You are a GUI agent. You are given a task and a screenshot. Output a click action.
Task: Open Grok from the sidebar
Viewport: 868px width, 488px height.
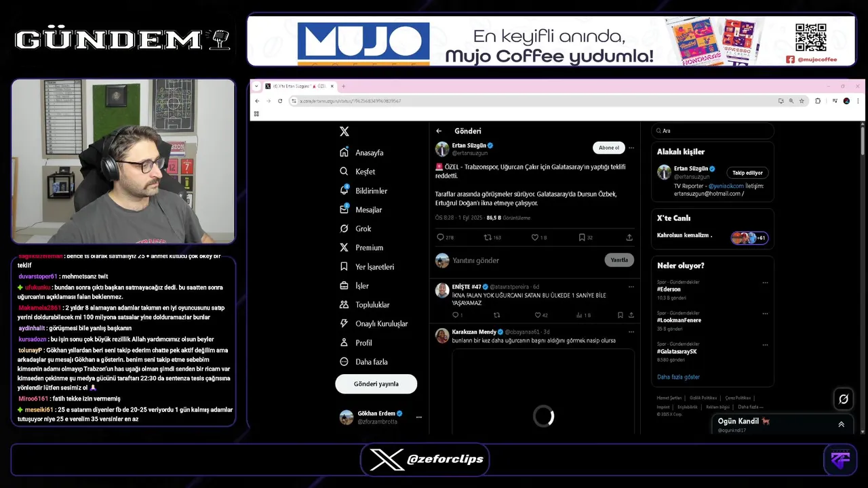point(355,228)
